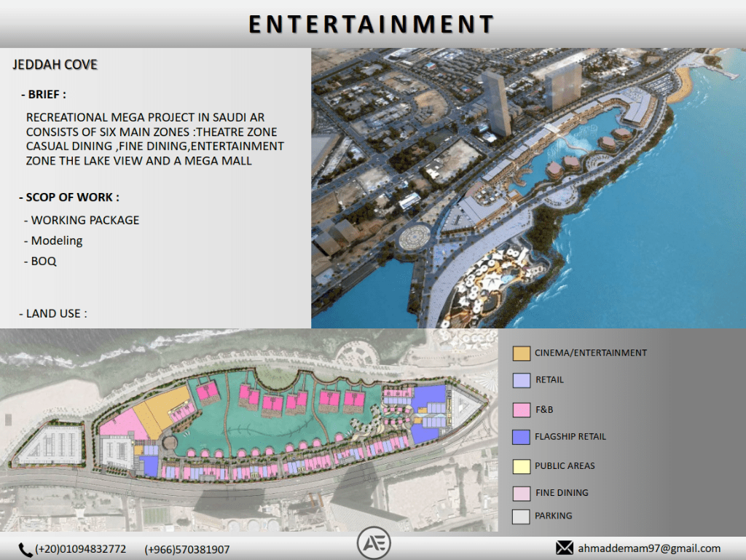Click the (+20)01094832772 phone number
This screenshot has height=560, width=746.
(80, 550)
